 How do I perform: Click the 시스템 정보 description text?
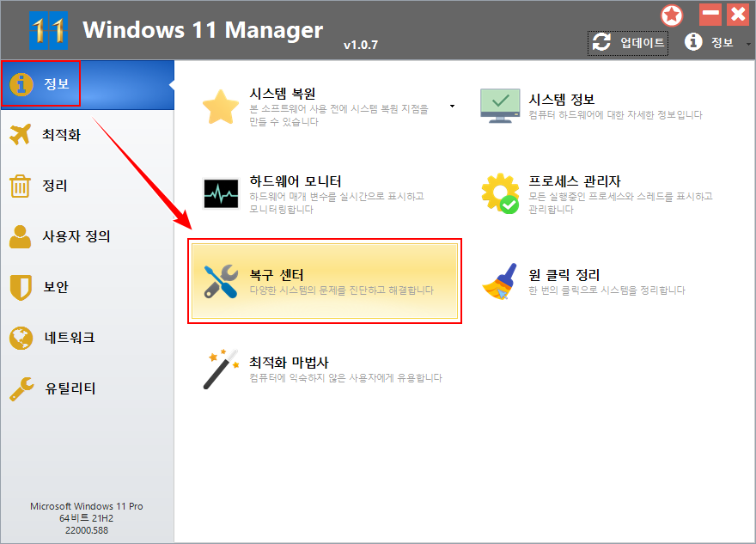click(x=615, y=115)
